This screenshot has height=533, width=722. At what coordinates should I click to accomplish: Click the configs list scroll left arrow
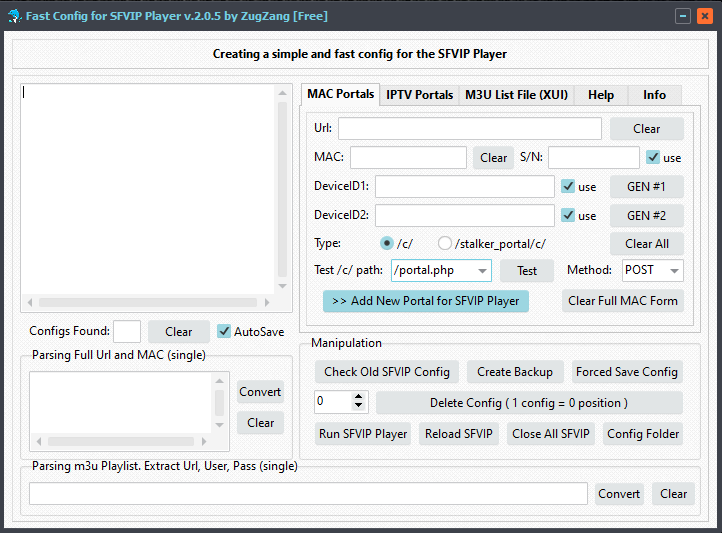click(x=30, y=302)
